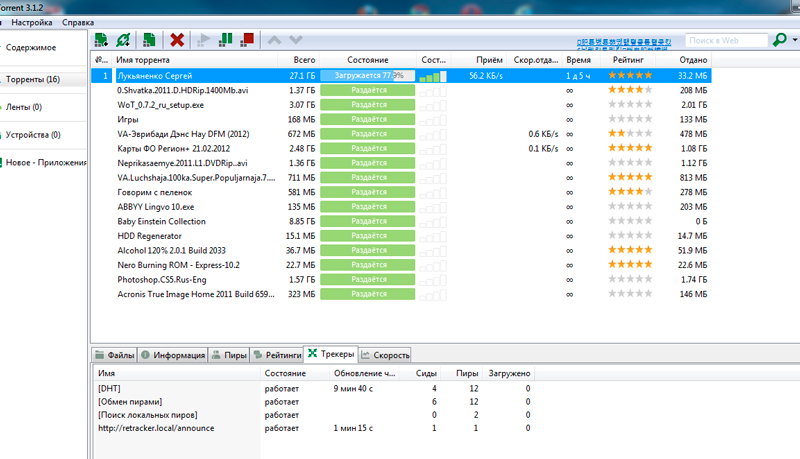800x459 pixels.
Task: Click the web search magnifier icon
Action: coord(780,40)
